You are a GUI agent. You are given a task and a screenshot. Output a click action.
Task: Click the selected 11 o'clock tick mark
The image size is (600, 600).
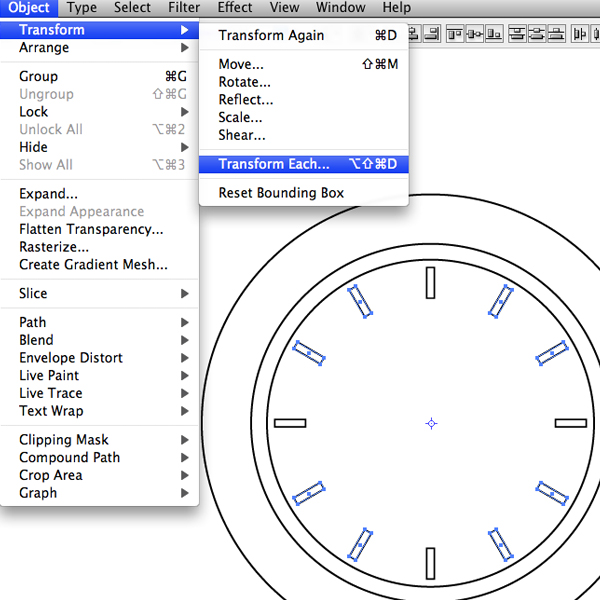[x=360, y=302]
